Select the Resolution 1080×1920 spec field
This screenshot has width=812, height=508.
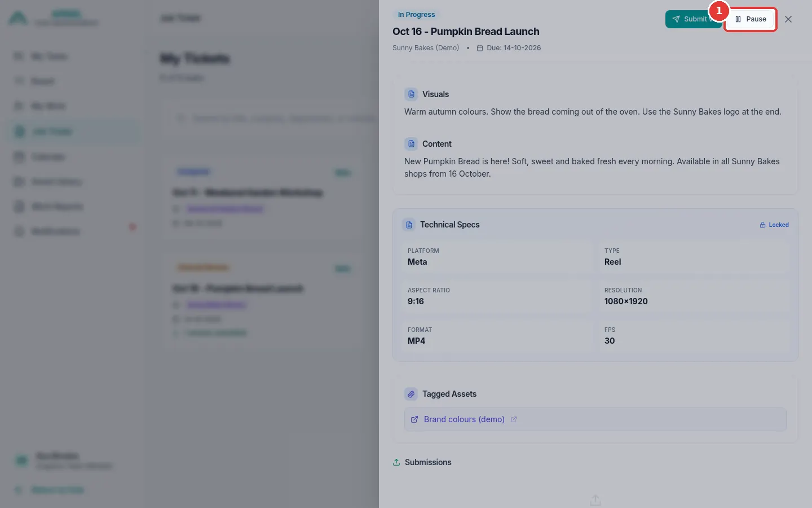pyautogui.click(x=694, y=296)
